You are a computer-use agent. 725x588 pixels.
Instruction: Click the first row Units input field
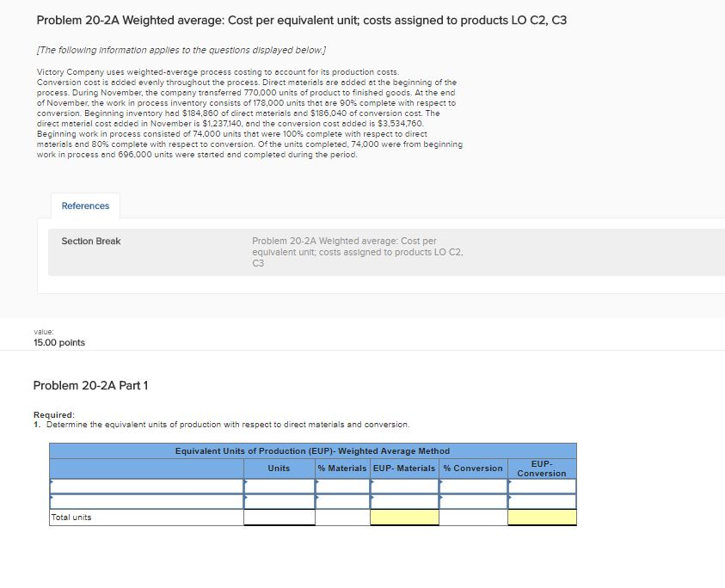(x=280, y=485)
